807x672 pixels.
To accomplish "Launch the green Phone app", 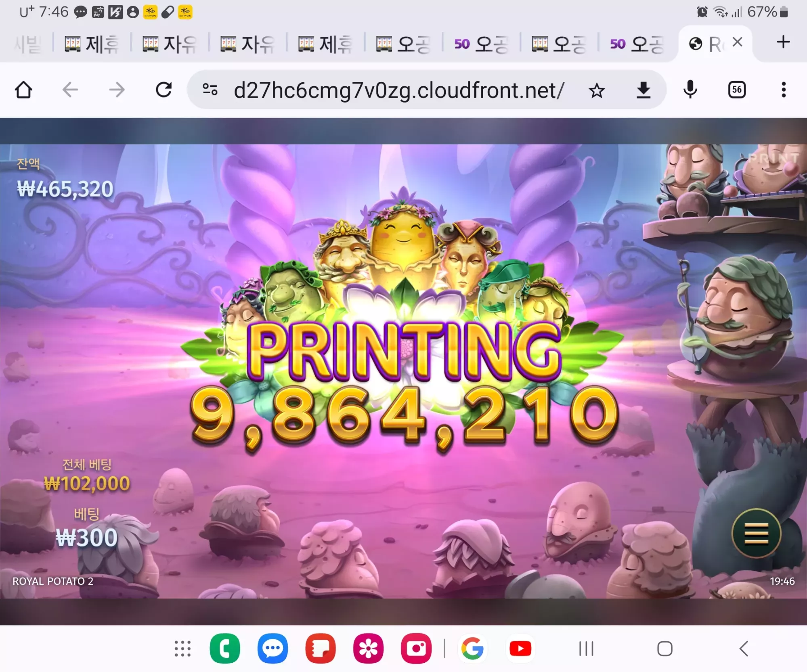I will point(225,649).
